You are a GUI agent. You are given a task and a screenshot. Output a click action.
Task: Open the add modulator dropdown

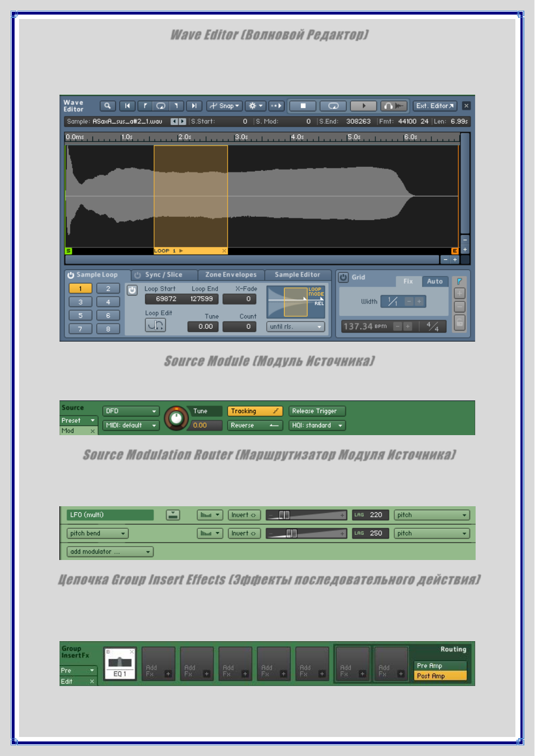tap(110, 552)
